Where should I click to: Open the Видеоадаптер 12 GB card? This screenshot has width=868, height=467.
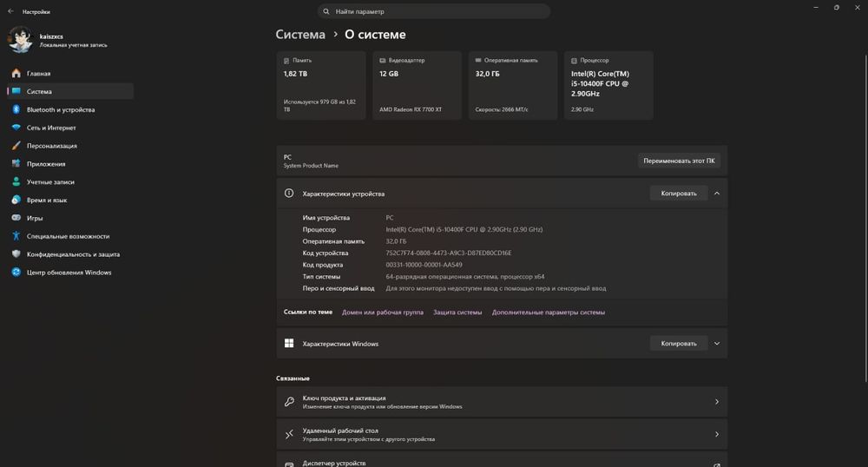(x=417, y=85)
